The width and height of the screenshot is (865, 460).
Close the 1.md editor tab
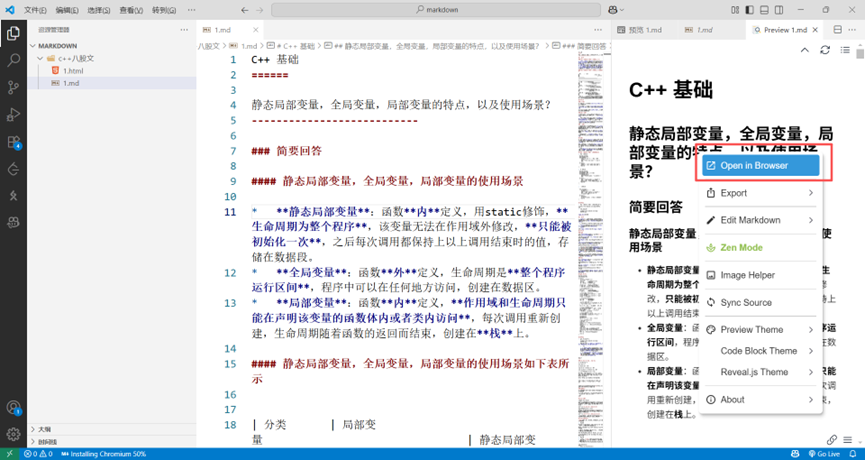click(255, 30)
